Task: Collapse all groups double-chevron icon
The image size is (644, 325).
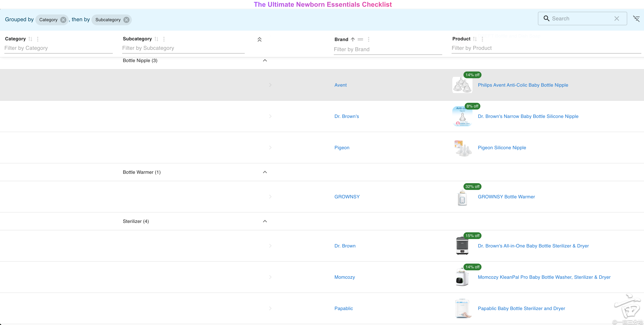Action: (260, 40)
